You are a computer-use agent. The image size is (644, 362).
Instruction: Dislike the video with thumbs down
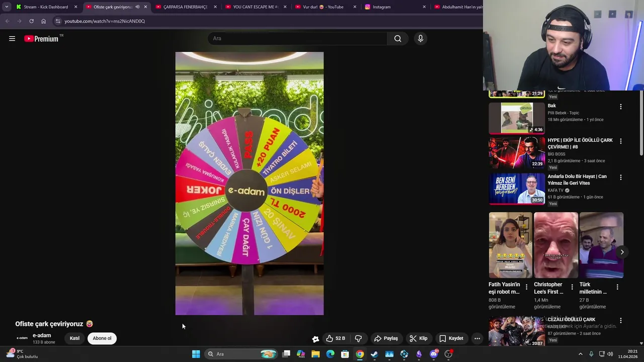coord(358,338)
